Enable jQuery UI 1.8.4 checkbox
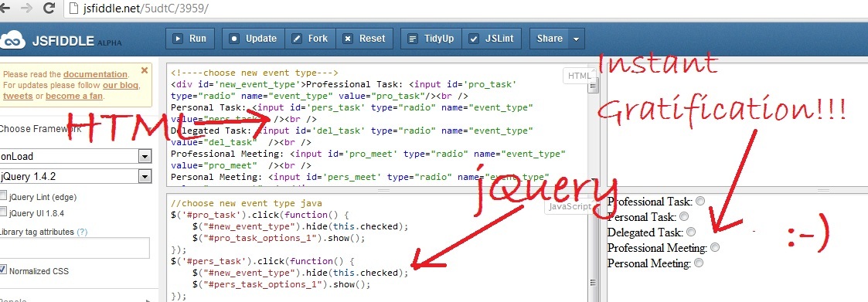This screenshot has height=302, width=868. coord(3,212)
